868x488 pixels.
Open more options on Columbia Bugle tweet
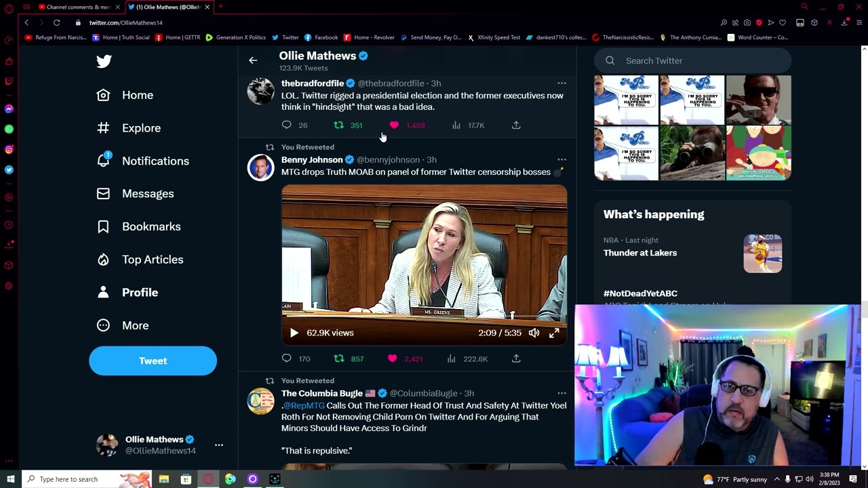[x=561, y=393]
